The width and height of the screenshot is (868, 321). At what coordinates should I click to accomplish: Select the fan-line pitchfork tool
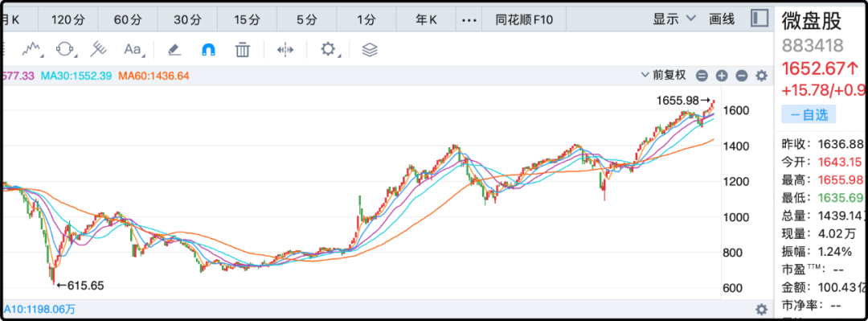tap(99, 49)
